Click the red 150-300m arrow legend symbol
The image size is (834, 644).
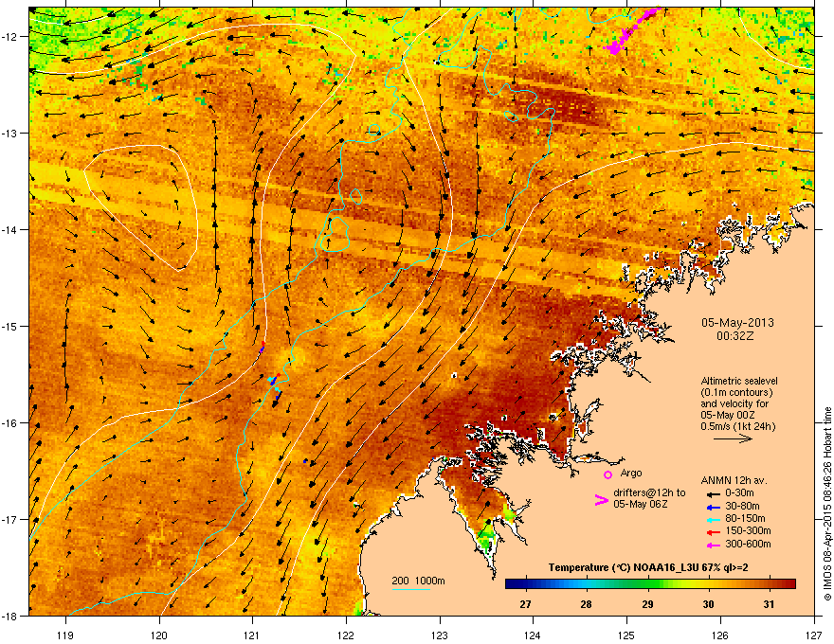713,532
